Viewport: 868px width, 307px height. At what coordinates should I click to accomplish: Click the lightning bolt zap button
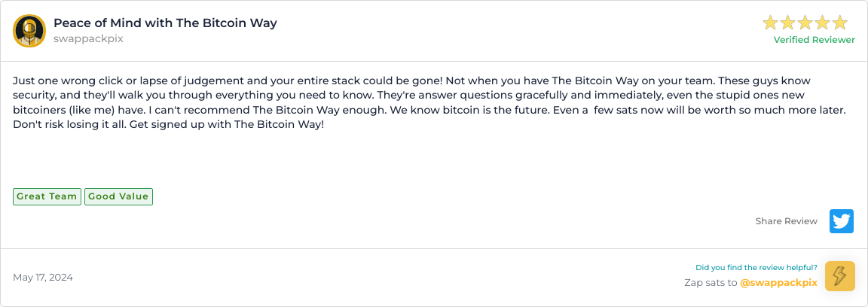(840, 276)
